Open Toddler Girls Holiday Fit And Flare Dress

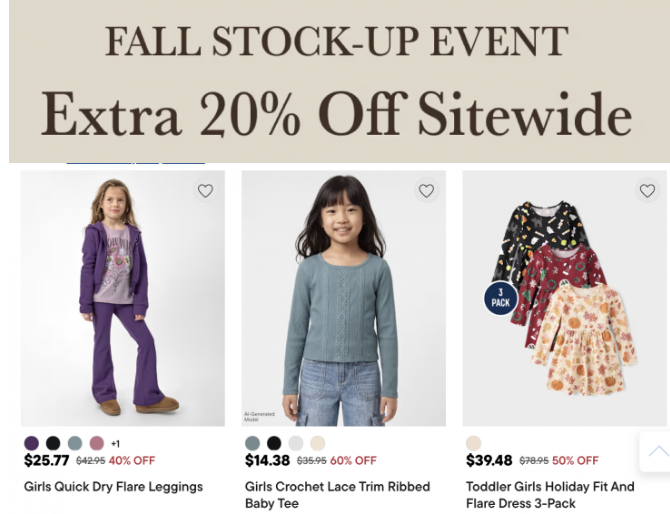[550, 495]
